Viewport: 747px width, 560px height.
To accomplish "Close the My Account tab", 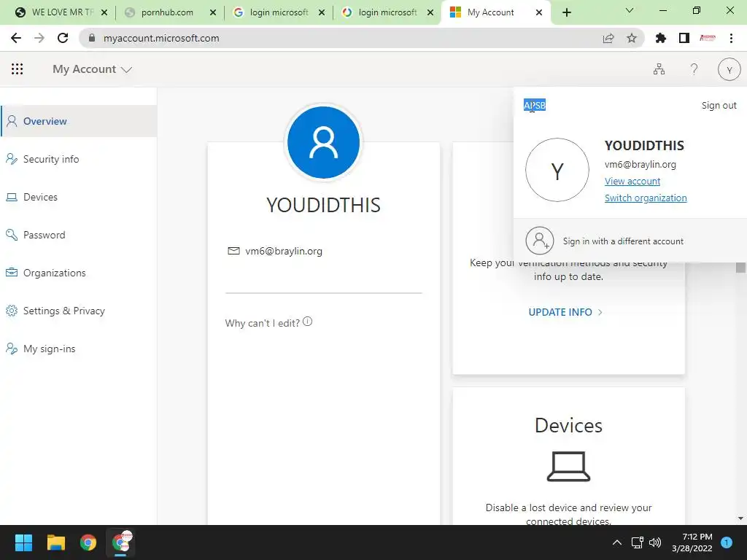I will click(x=539, y=12).
